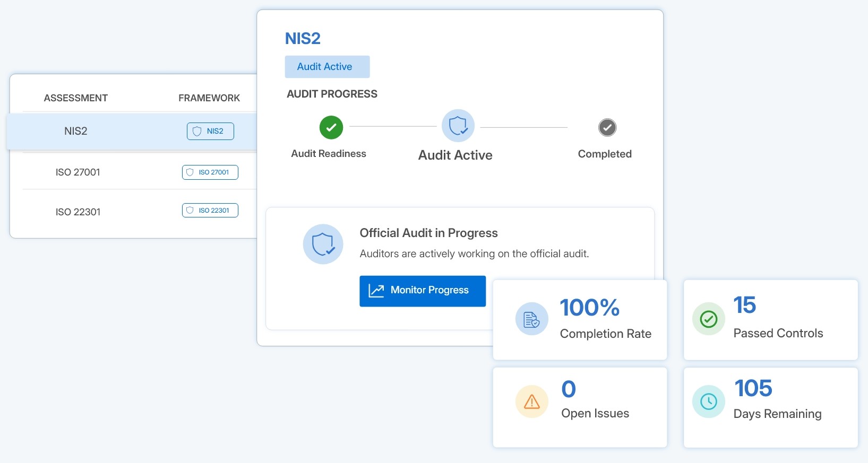Click the Completion Rate document icon
The image size is (868, 463).
click(531, 319)
